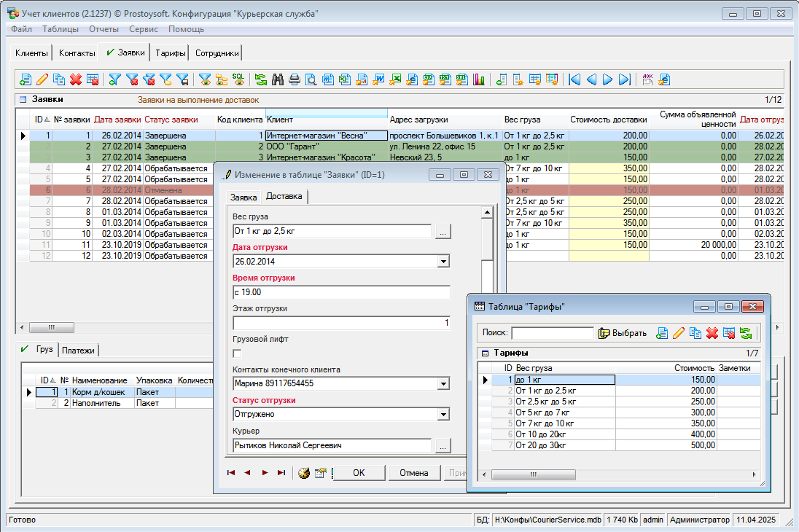This screenshot has height=532, width=799.
Task: Click the export to Excel icon
Action: tap(345, 79)
